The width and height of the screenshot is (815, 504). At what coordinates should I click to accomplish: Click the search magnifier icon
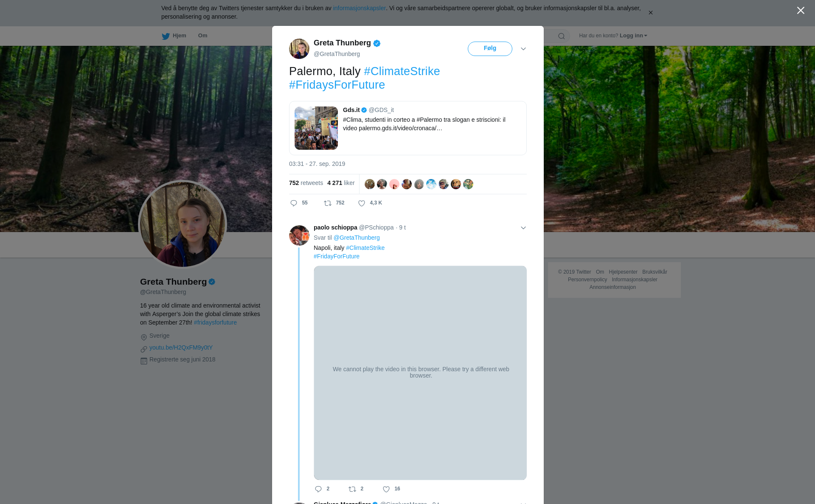click(x=562, y=36)
